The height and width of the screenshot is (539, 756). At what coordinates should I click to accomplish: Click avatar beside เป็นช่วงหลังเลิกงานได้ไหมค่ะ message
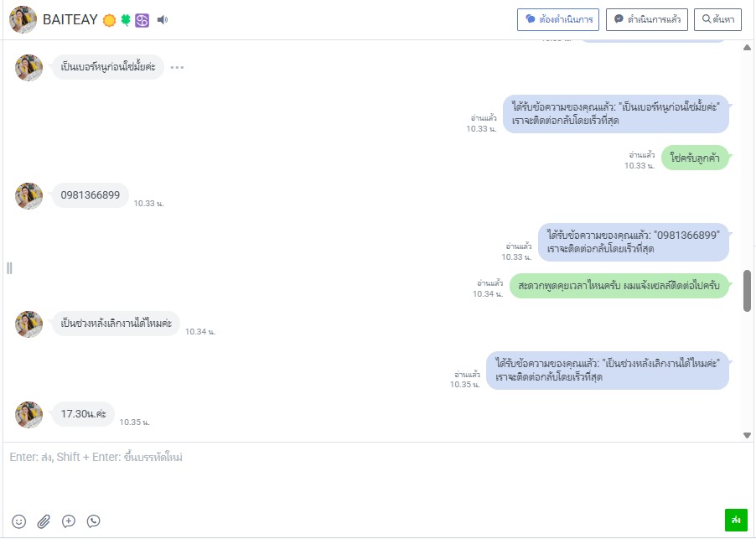pos(29,324)
